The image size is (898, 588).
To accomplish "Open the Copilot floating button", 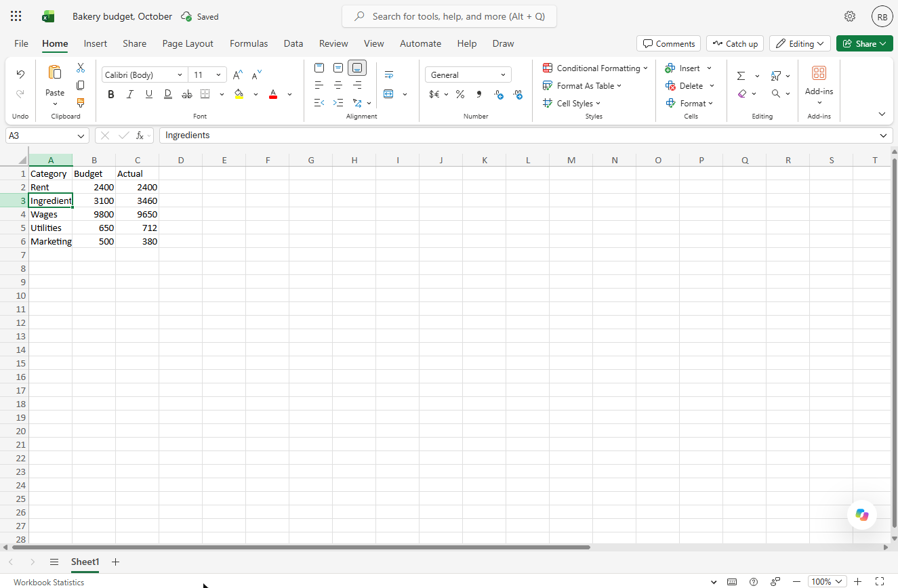I will pos(862,515).
